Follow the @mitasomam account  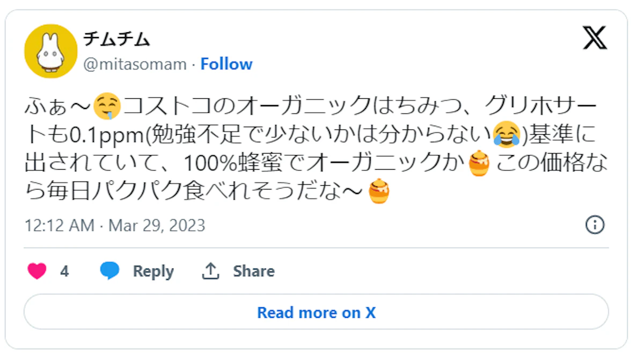click(x=226, y=64)
